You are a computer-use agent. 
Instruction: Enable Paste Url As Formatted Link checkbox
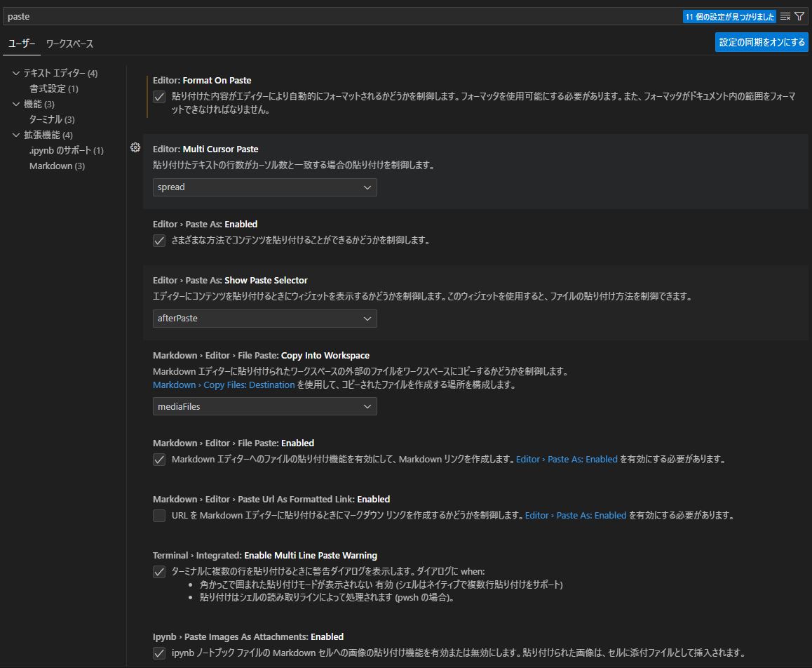[x=159, y=516]
